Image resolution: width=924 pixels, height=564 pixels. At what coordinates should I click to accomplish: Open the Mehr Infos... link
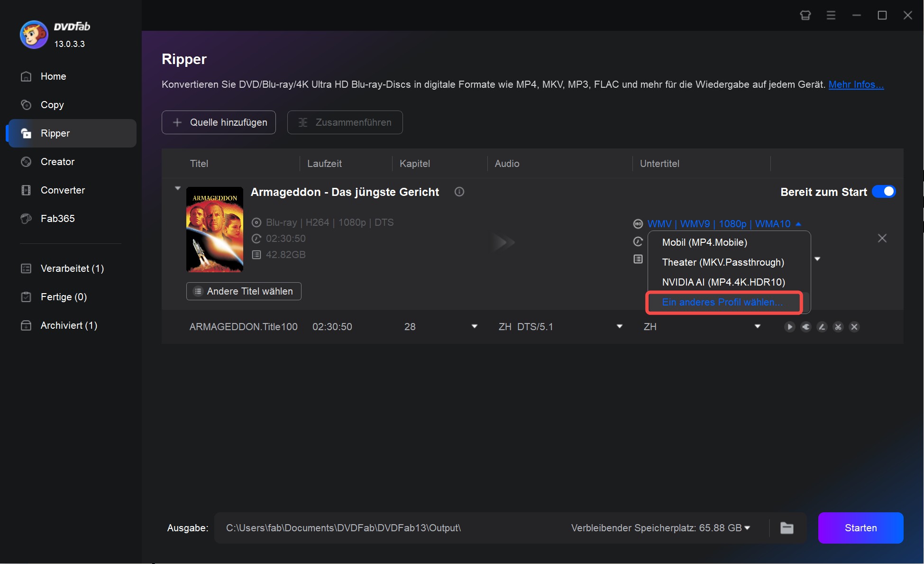(x=856, y=84)
